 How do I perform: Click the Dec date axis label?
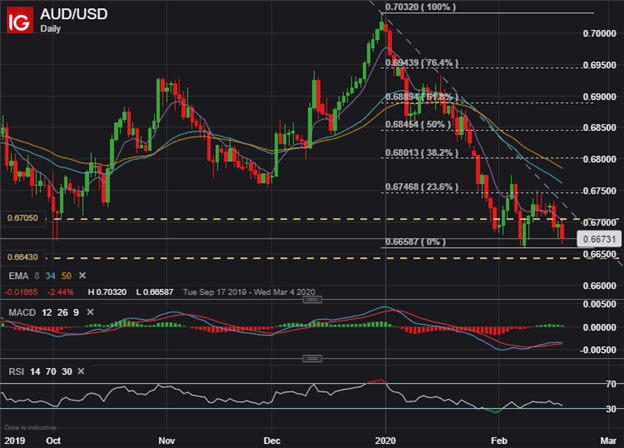tap(272, 441)
